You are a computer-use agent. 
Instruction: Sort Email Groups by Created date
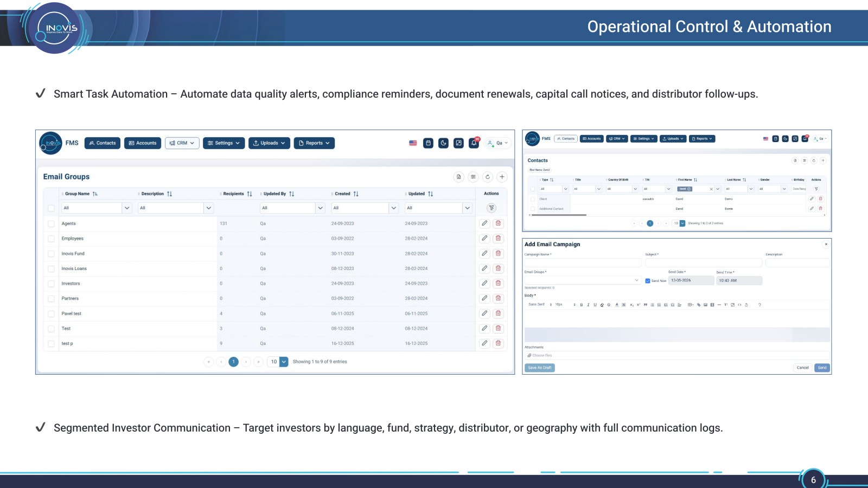coord(356,194)
